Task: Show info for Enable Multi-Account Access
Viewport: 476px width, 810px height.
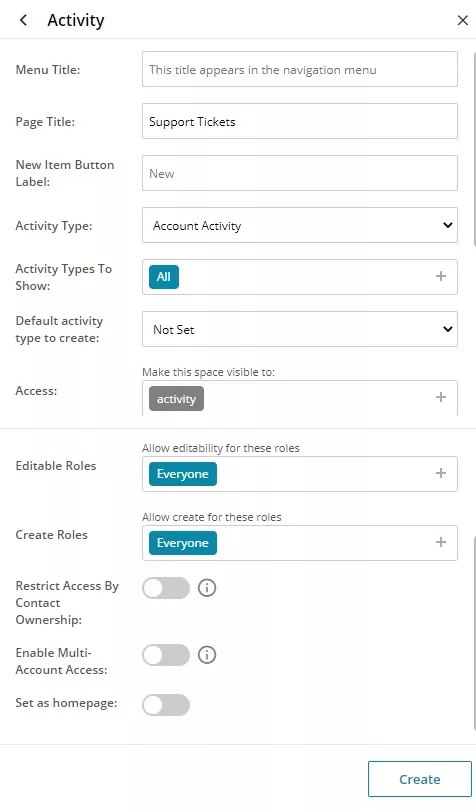Action: (x=207, y=655)
